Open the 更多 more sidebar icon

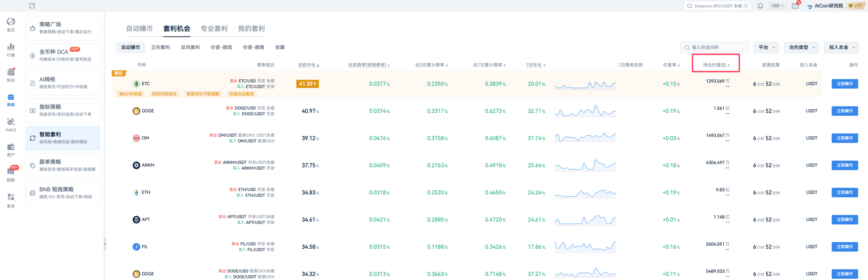[11, 201]
